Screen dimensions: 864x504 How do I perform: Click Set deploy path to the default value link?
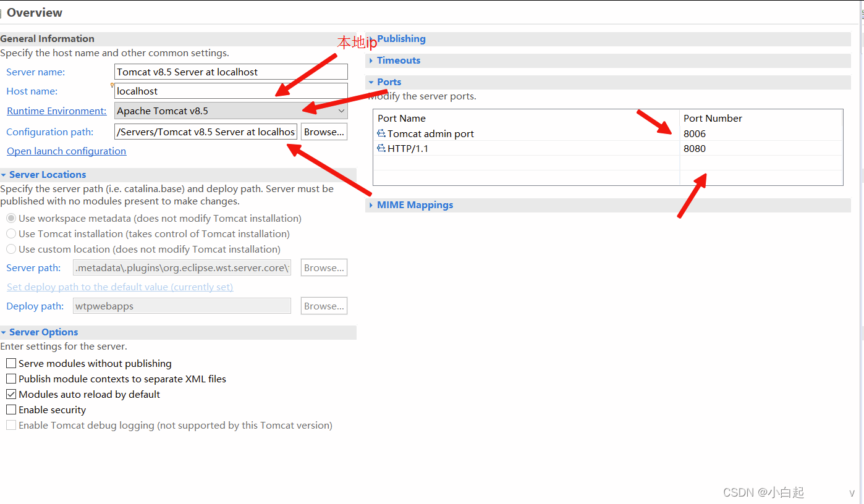pos(120,287)
